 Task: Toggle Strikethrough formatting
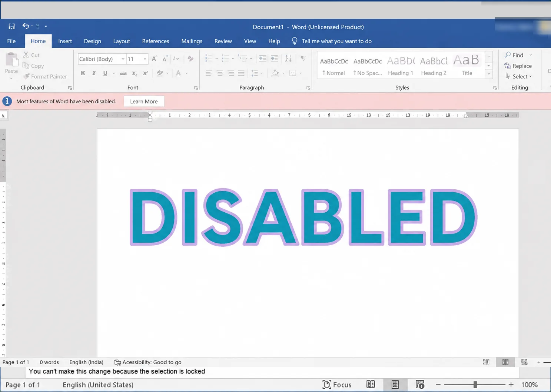(x=123, y=73)
